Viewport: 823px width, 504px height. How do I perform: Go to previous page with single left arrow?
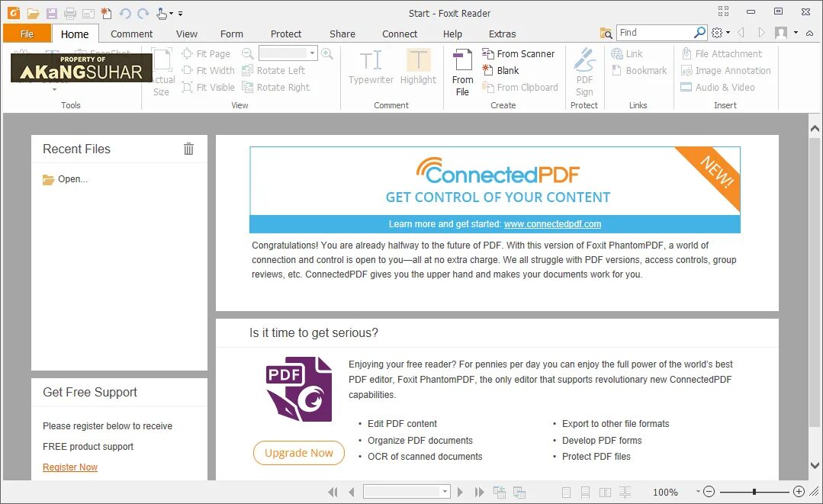coord(352,492)
